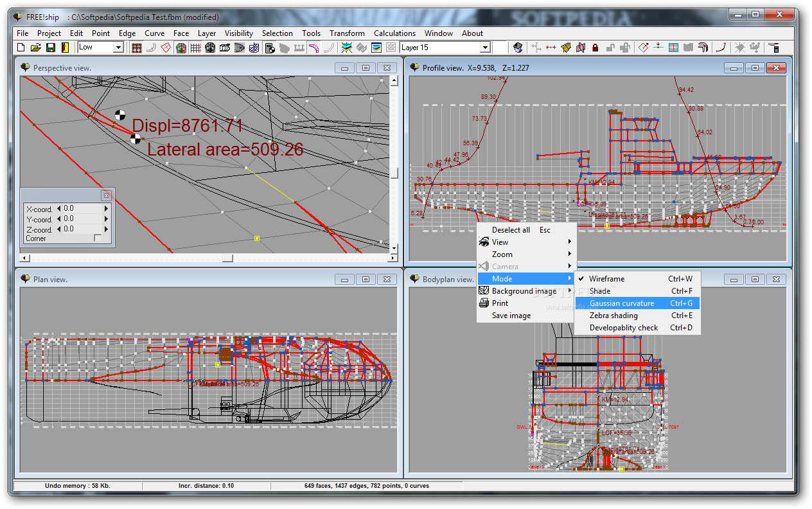The width and height of the screenshot is (812, 509).
Task: Click the red dashed diamond arrow icon
Action: click(644, 48)
